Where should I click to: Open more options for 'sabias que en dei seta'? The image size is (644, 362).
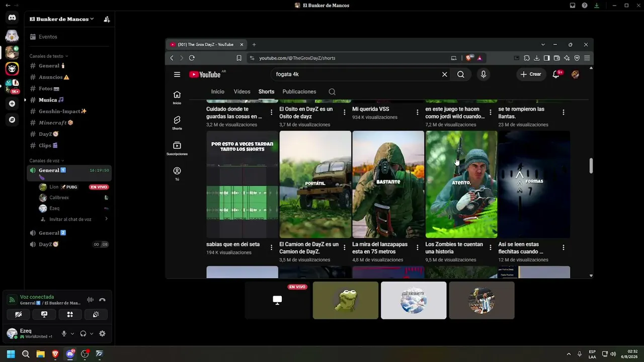coord(272,247)
